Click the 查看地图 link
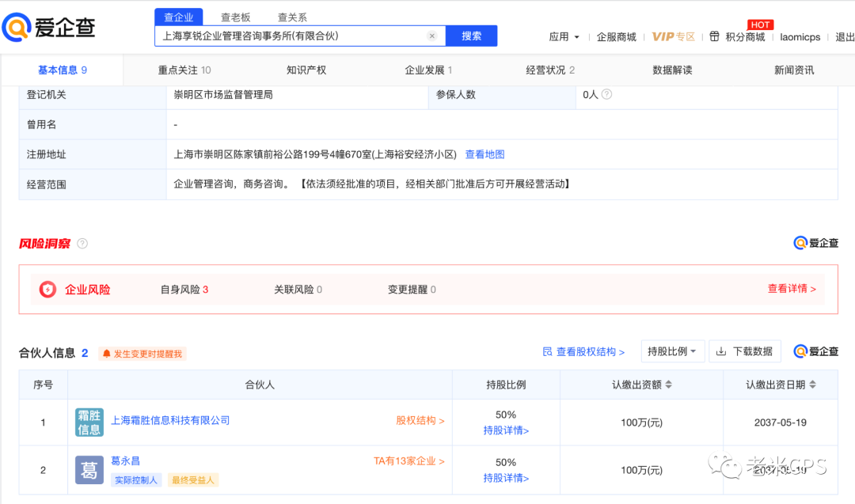Screen dimensions: 855x504 click(484, 154)
